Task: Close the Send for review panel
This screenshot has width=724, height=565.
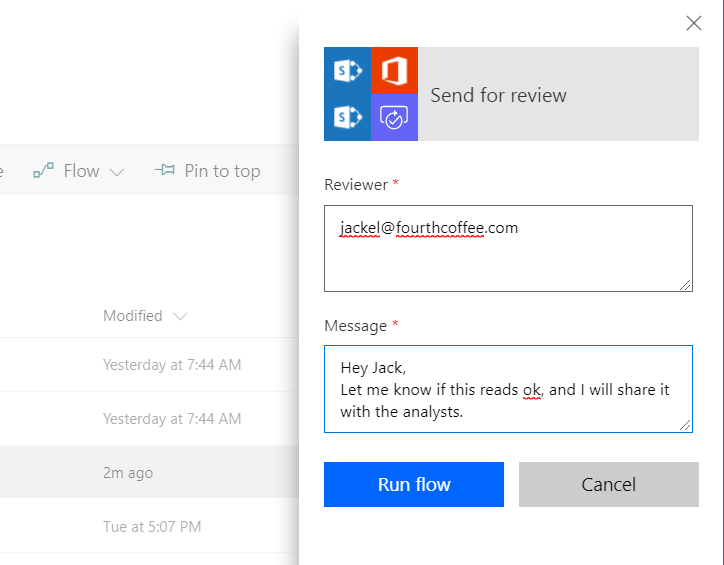Action: tap(693, 23)
